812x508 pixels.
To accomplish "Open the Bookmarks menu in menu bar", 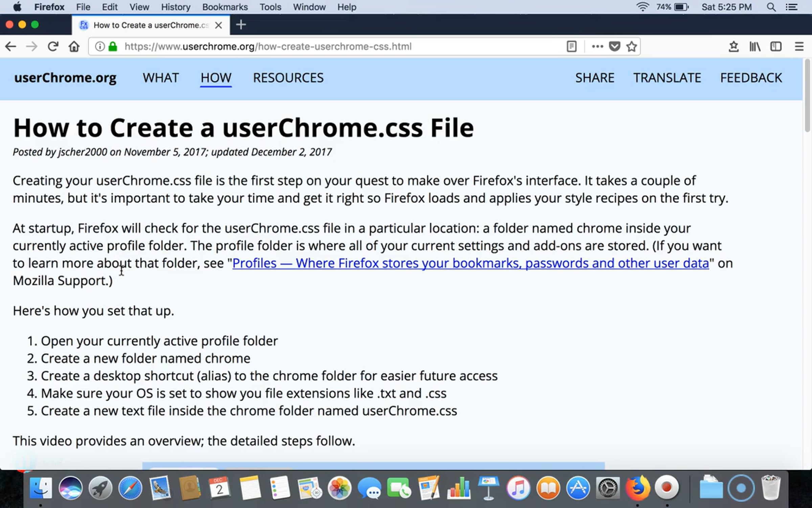I will (225, 7).
